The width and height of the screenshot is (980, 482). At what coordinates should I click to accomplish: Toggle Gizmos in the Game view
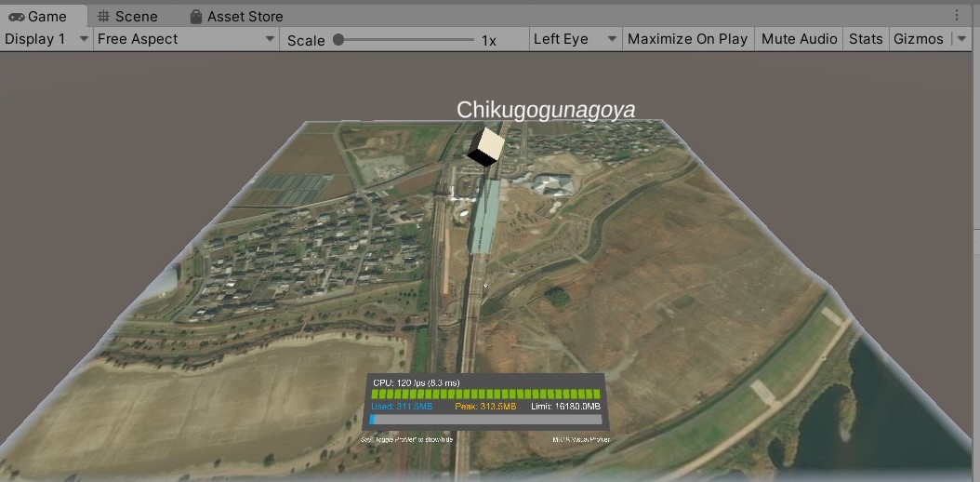pos(918,39)
